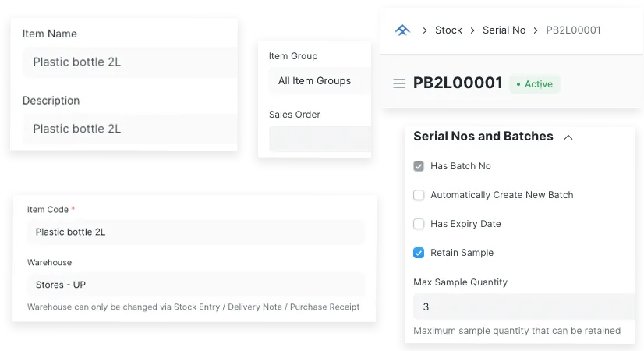
Task: Click the PB2L00001 page title
Action: [458, 83]
